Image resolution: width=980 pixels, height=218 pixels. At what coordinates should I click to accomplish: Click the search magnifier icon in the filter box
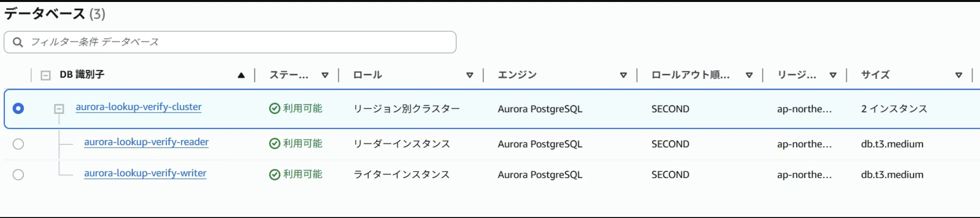point(18,42)
